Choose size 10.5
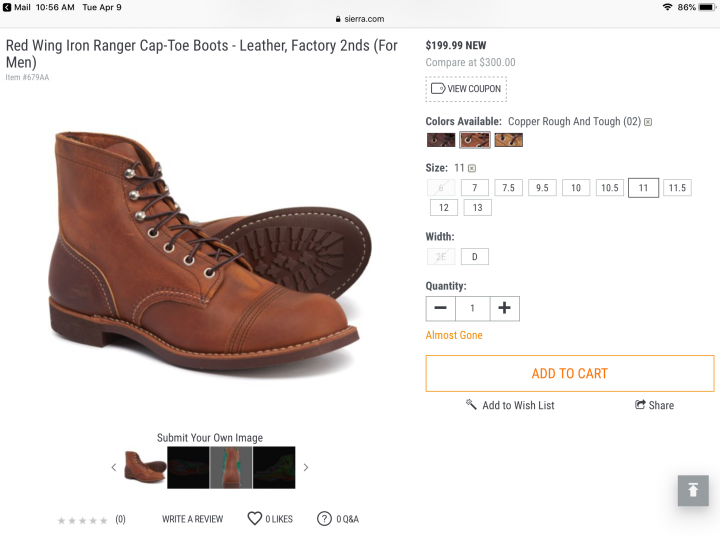Viewport: 720px width, 540px height. click(x=610, y=188)
